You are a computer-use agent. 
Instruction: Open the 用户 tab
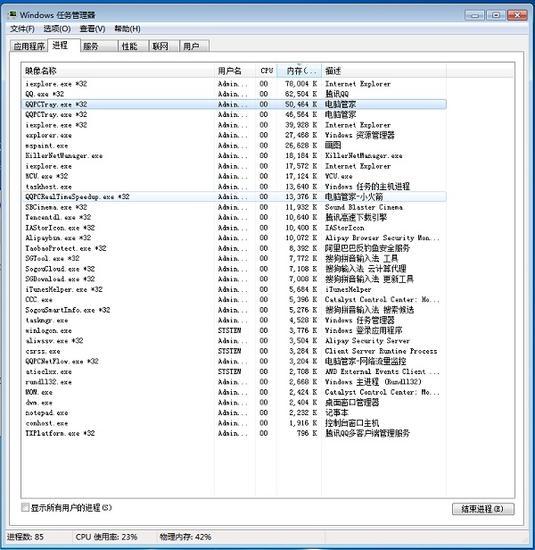coord(195,46)
